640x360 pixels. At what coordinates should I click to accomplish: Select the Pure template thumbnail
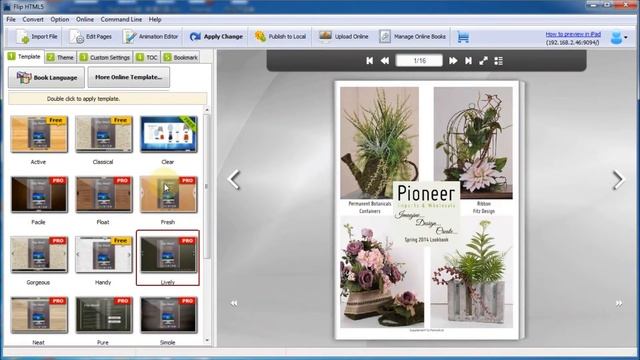(104, 315)
